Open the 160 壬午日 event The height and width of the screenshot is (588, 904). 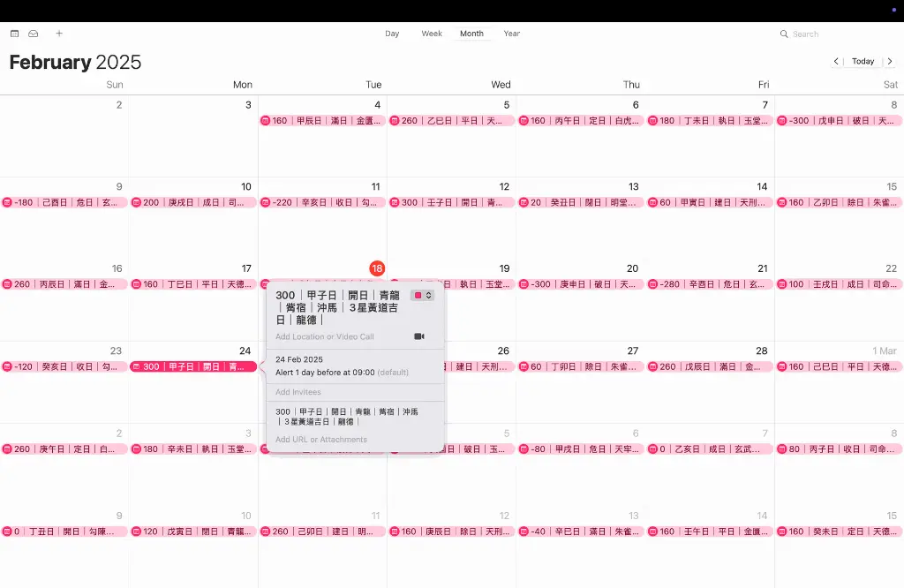pyautogui.click(x=710, y=531)
